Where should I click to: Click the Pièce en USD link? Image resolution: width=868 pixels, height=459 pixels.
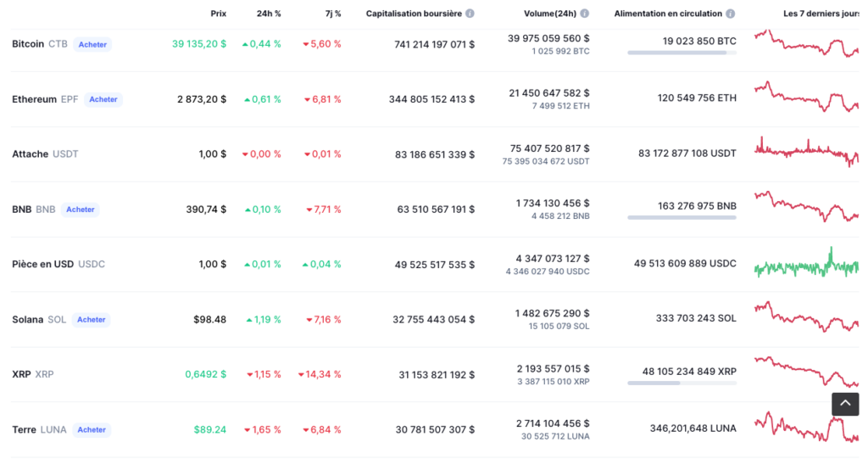(x=42, y=264)
